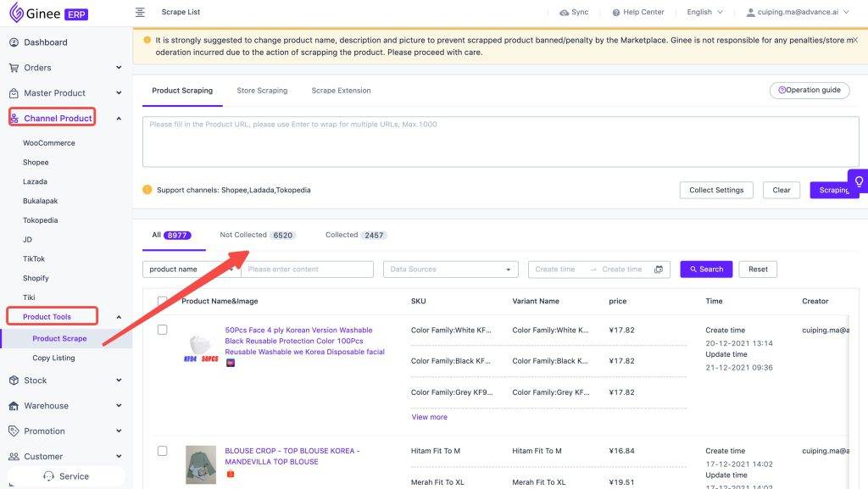This screenshot has width=868, height=489.
Task: Close the yellow warning banner
Action: point(855,40)
